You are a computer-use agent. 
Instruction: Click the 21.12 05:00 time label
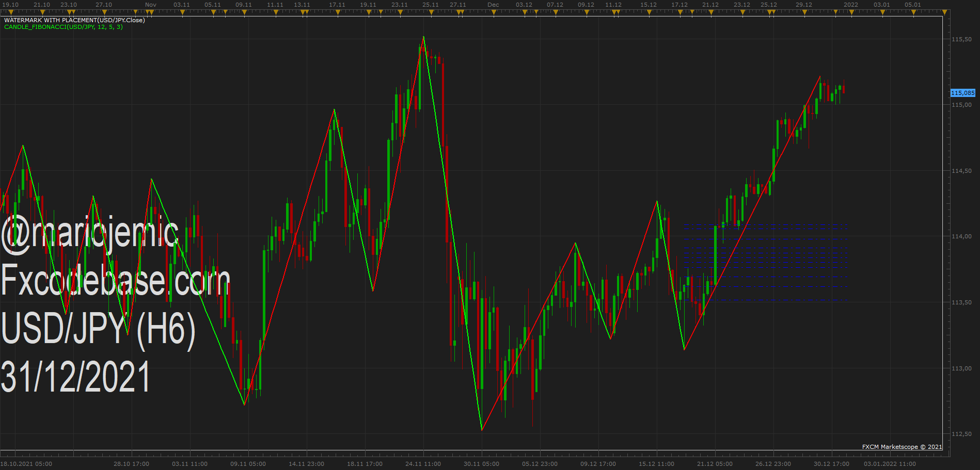click(715, 464)
